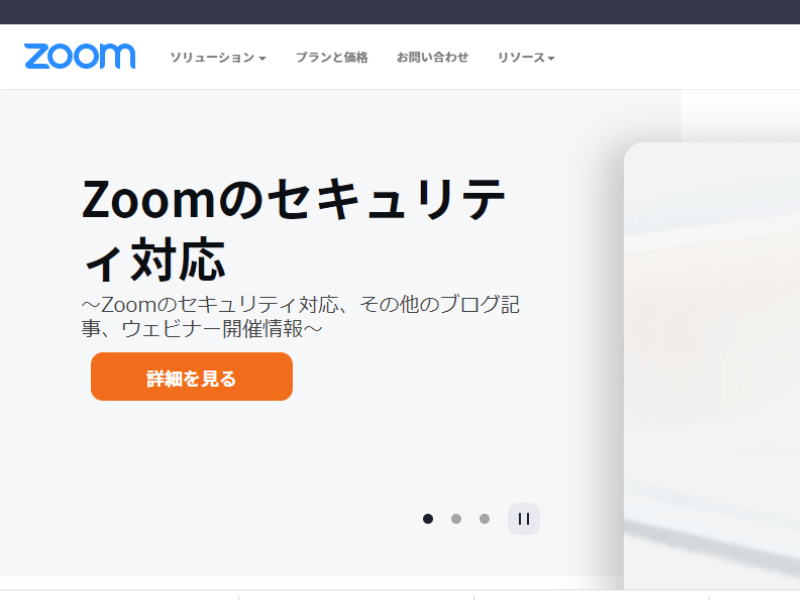The image size is (800, 600).
Task: Select the first carousel dot
Action: [x=428, y=519]
